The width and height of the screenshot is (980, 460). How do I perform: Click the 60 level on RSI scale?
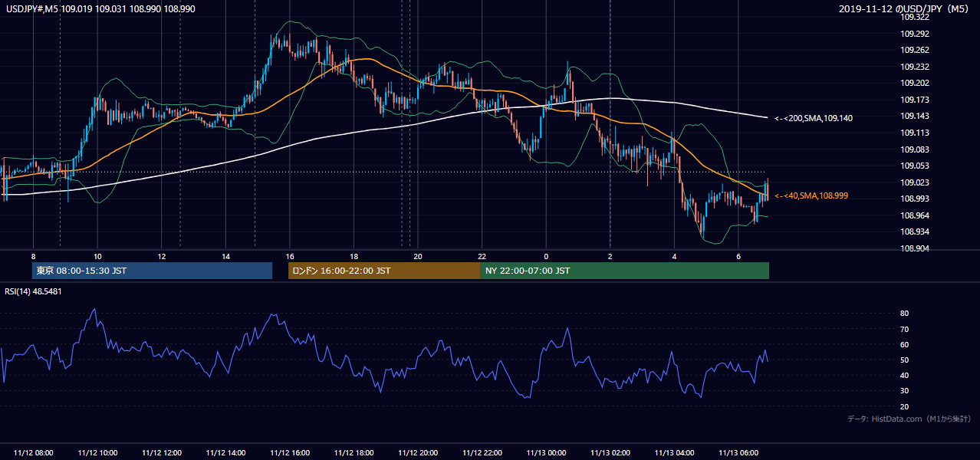[904, 344]
